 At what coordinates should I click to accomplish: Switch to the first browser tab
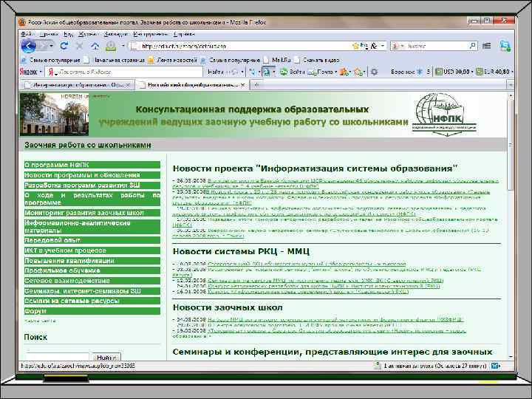77,85
